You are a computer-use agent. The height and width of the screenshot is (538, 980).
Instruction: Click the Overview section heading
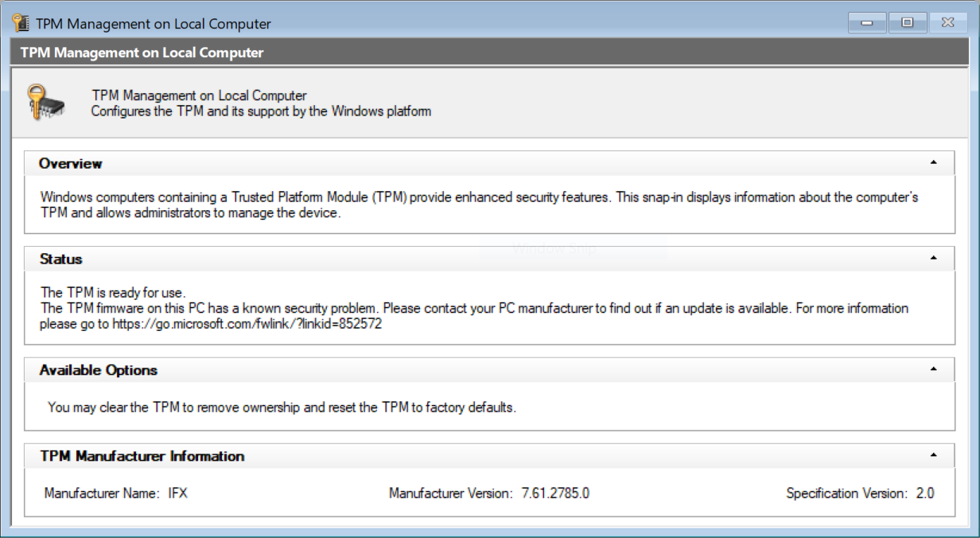pyautogui.click(x=71, y=163)
